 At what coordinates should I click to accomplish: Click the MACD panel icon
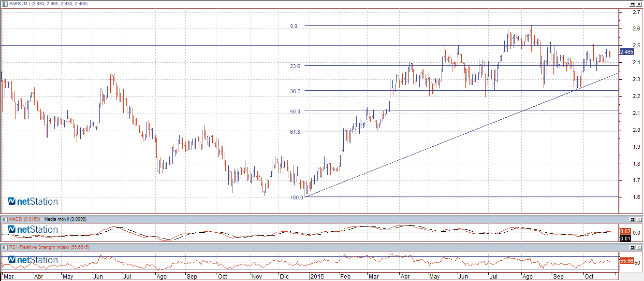point(4,219)
